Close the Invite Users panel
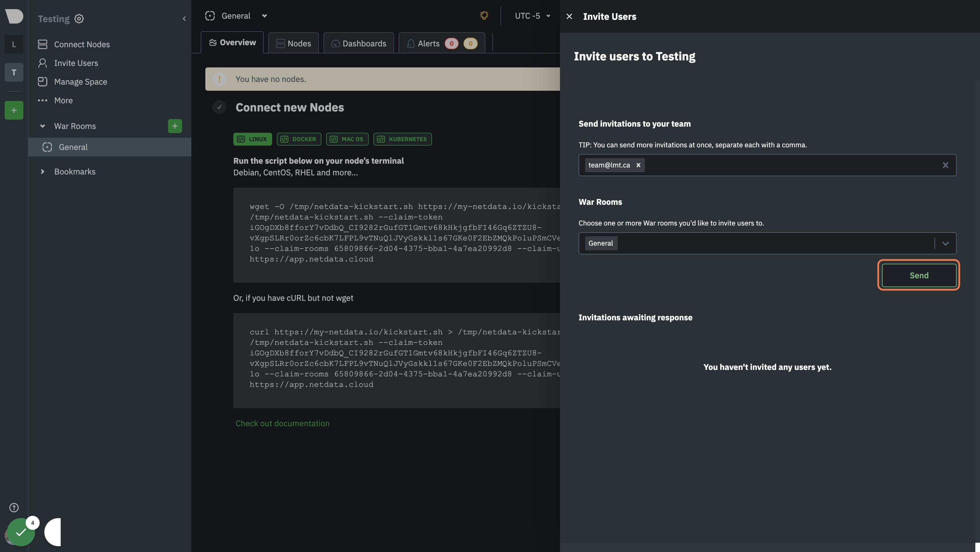Screen dimensions: 980x552 tap(569, 16)
